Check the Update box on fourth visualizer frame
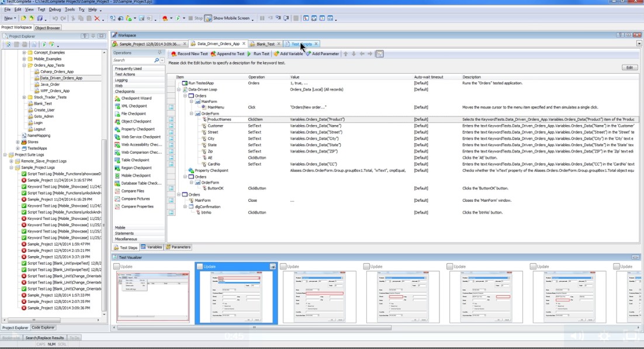This screenshot has width=644, height=349. tap(367, 267)
